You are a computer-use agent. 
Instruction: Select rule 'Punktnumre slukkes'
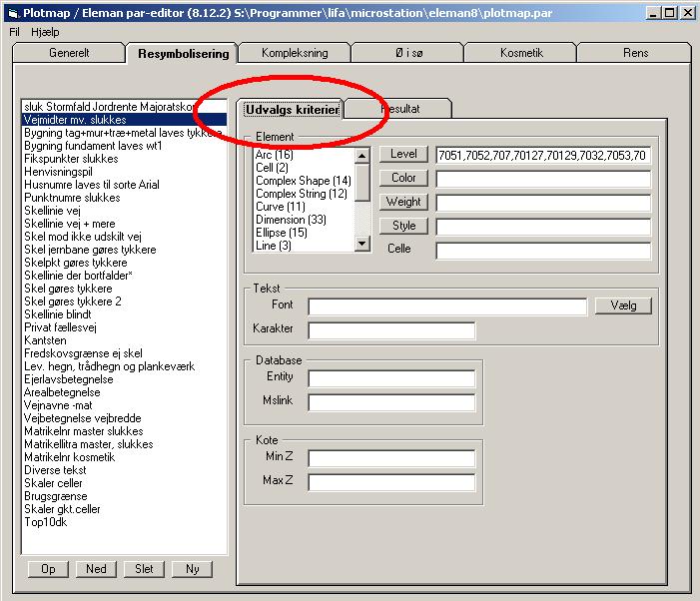[x=124, y=198]
